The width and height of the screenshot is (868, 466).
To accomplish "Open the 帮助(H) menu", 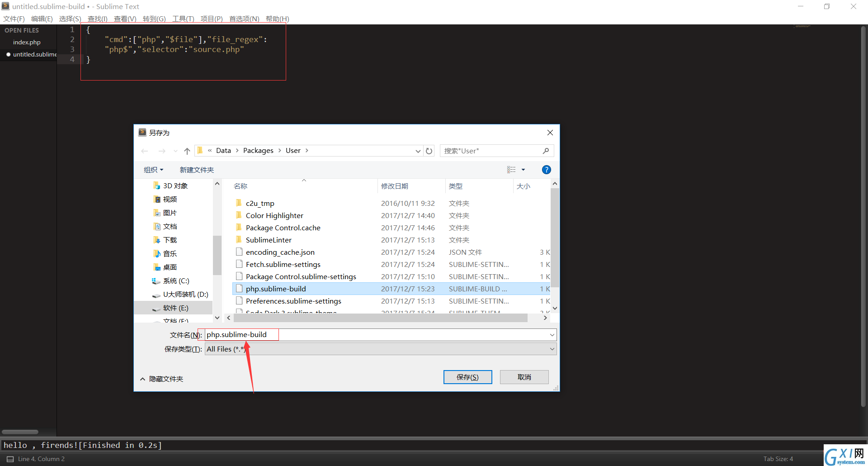I will tap(277, 19).
